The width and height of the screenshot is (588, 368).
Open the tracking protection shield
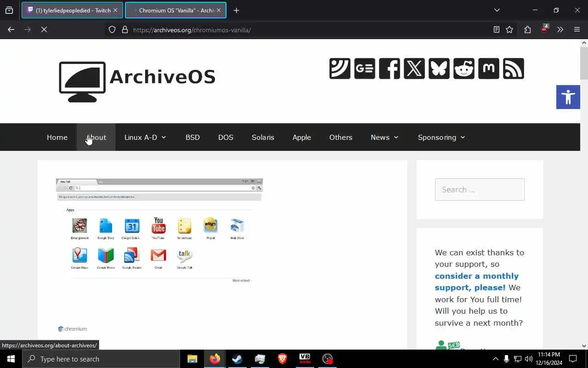coord(112,29)
